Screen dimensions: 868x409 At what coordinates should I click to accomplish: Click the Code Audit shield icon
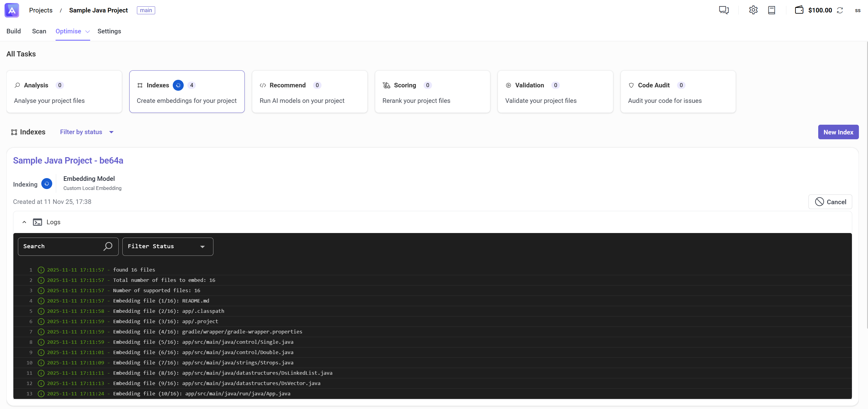tap(631, 85)
